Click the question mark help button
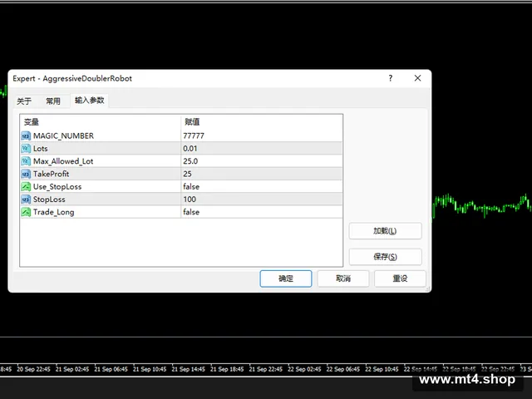 point(391,78)
